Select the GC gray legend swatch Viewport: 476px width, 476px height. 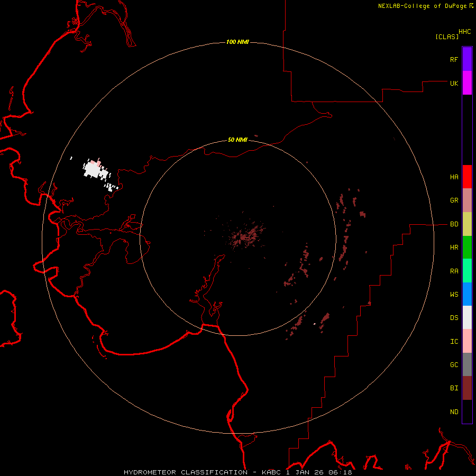tap(467, 364)
